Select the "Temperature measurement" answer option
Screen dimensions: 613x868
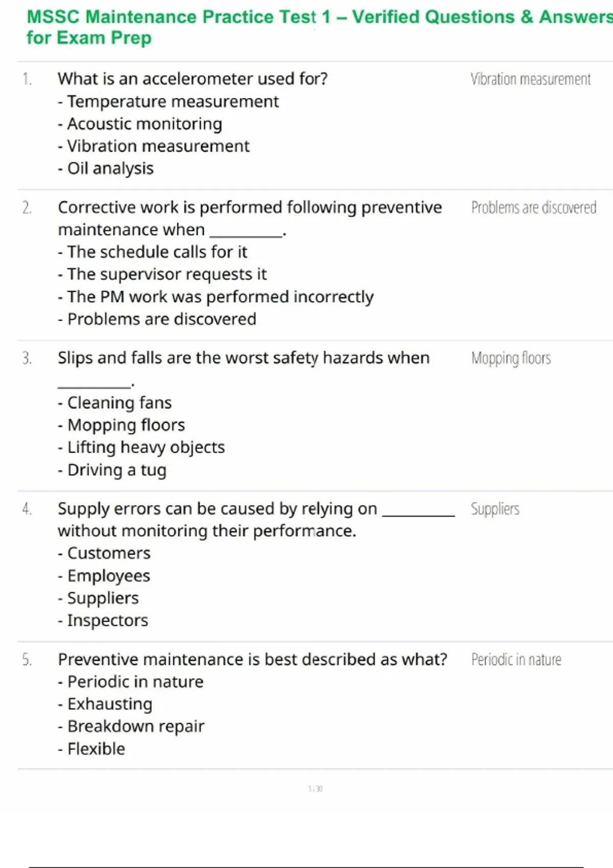173,102
